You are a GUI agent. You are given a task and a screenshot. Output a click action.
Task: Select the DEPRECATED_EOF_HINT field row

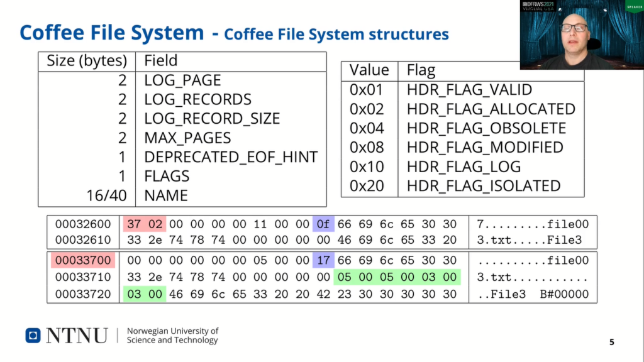[x=182, y=156]
